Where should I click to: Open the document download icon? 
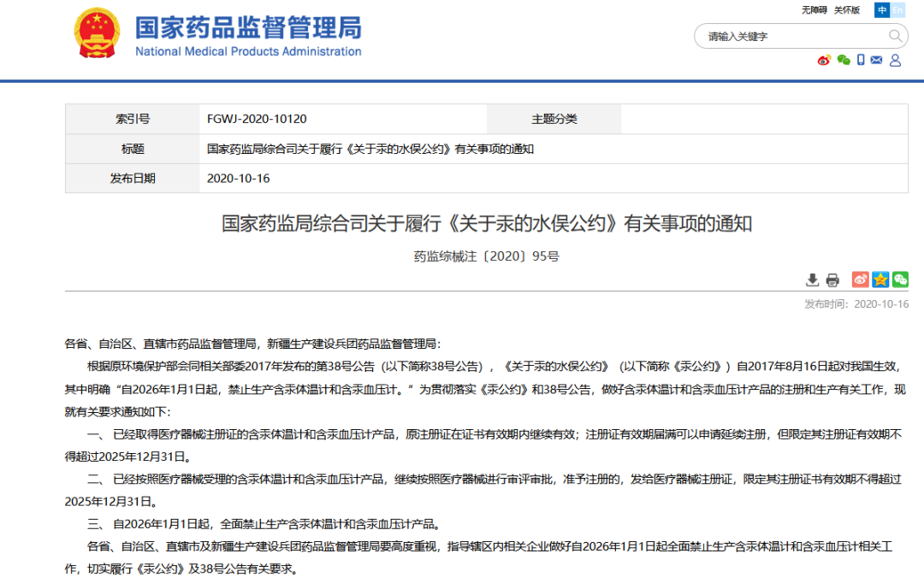pyautogui.click(x=811, y=280)
